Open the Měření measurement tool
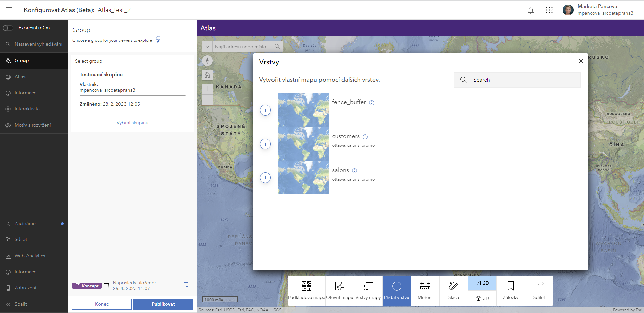Image resolution: width=644 pixels, height=313 pixels. [424, 291]
